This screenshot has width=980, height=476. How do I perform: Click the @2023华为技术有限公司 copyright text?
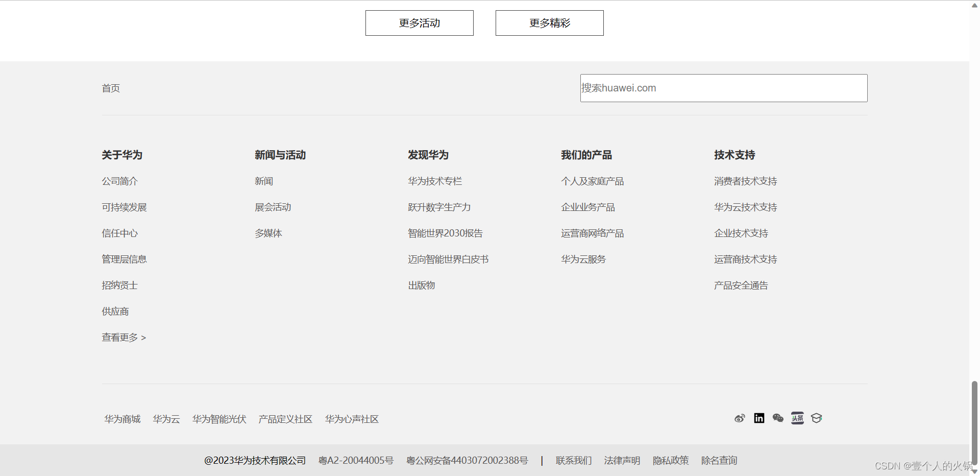click(255, 461)
